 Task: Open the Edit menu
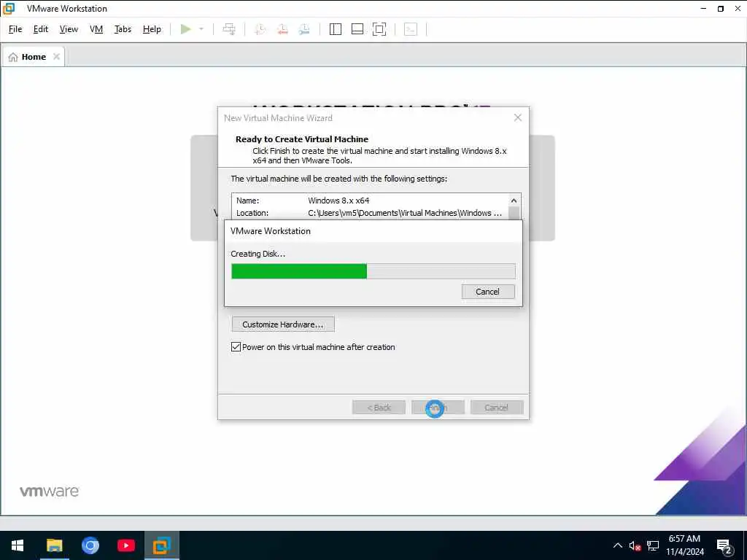coord(41,29)
